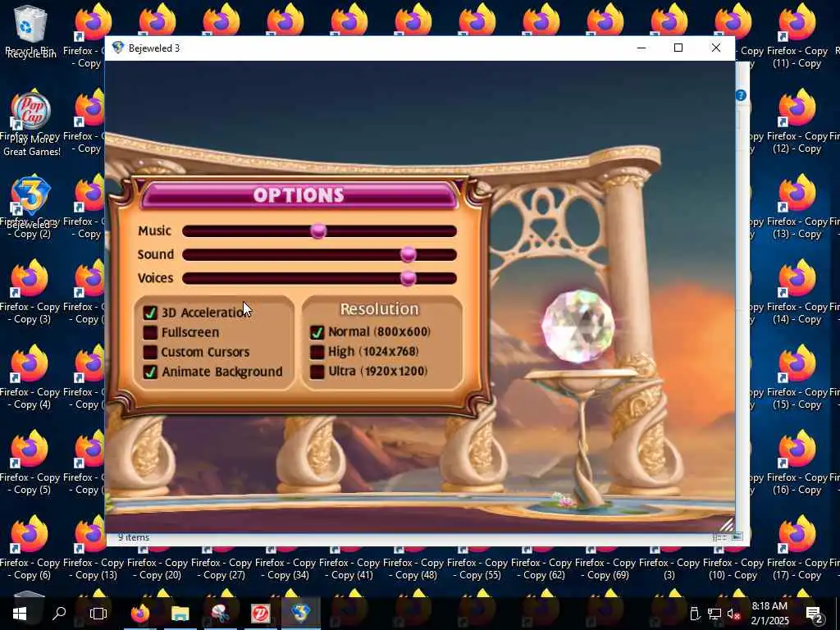840x630 pixels.
Task: Open the Recycle Bin desktop icon
Action: (x=30, y=31)
